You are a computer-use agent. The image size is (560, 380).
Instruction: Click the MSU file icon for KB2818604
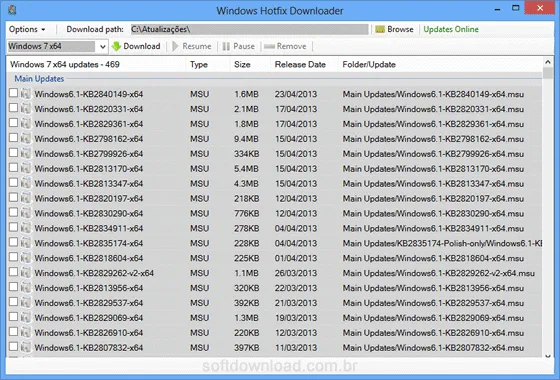point(26,258)
